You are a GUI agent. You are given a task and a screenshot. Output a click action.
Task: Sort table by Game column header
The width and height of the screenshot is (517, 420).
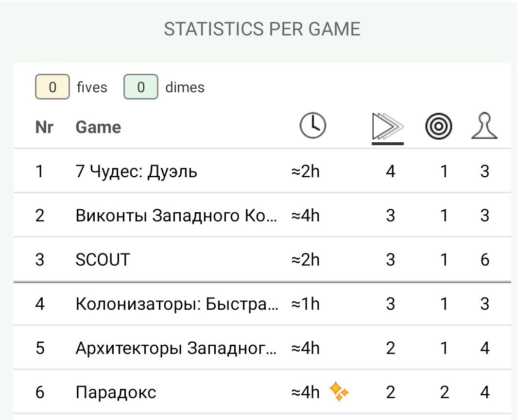pos(98,127)
